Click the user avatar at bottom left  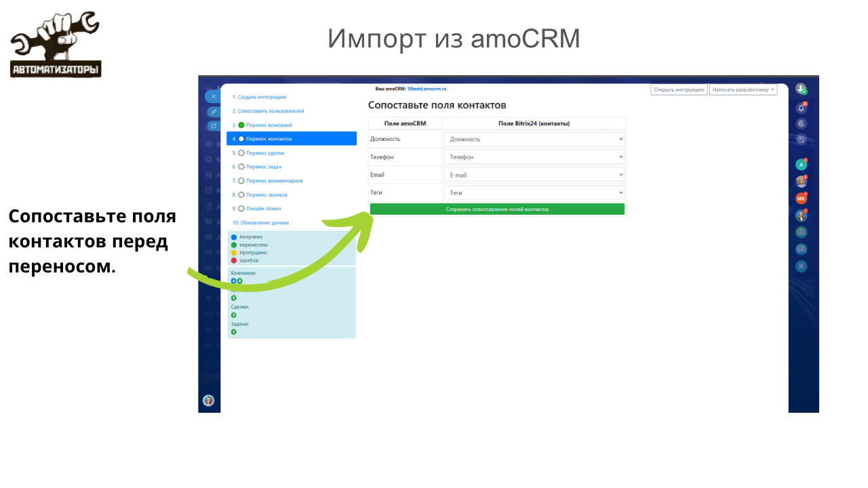(x=208, y=401)
